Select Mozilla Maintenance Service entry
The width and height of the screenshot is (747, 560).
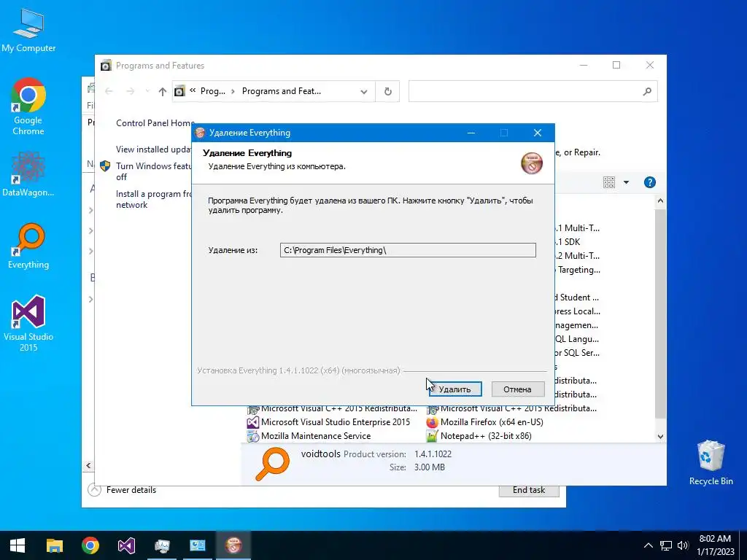tap(309, 436)
